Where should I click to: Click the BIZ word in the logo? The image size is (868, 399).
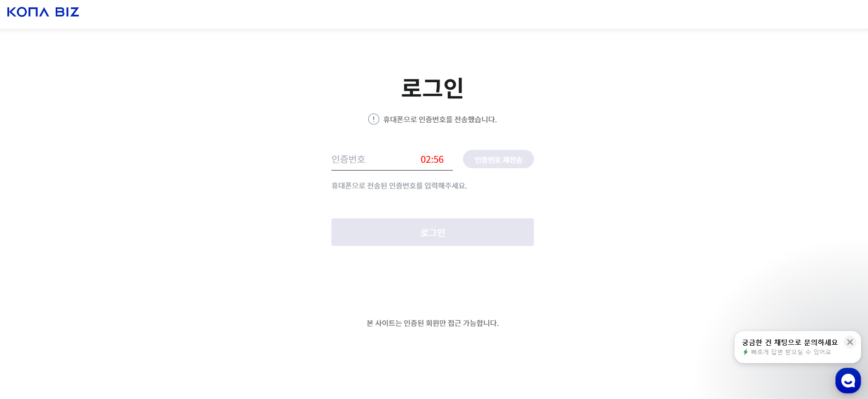click(67, 12)
